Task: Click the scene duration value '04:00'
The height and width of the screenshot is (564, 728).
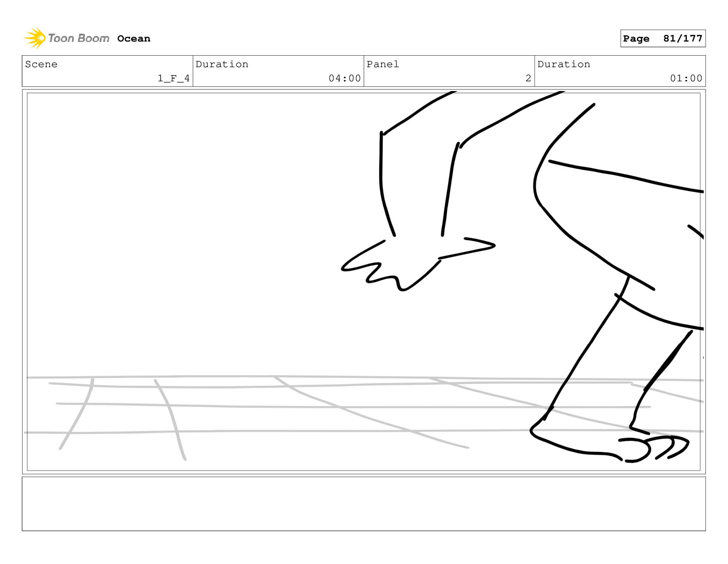Action: pyautogui.click(x=345, y=78)
